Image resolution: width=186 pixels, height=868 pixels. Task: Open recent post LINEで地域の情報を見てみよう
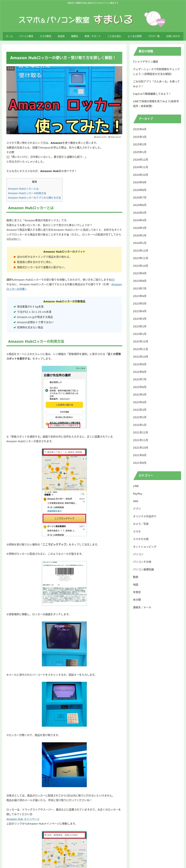coord(156,104)
